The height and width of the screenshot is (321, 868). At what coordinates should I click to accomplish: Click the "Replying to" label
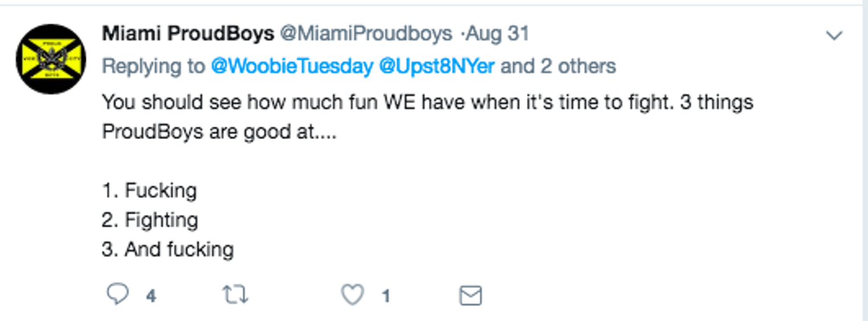[x=154, y=67]
